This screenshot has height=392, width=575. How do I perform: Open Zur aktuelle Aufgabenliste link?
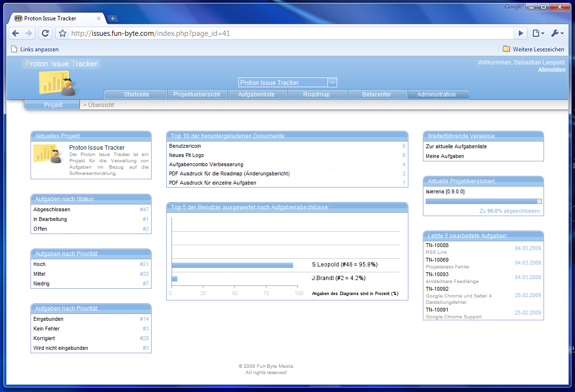456,146
